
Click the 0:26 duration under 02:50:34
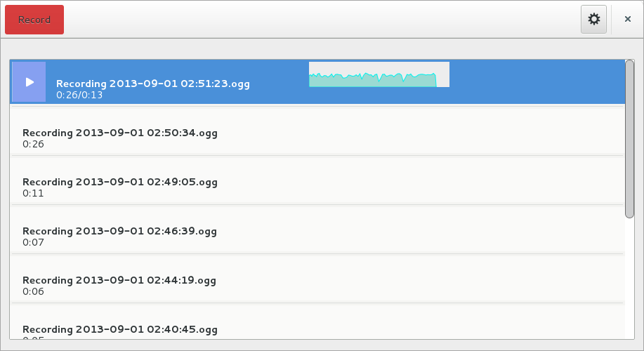pos(33,144)
